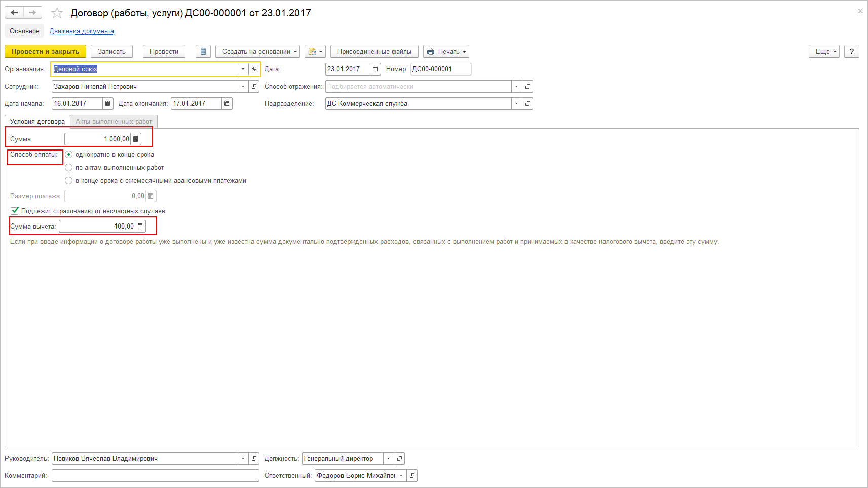Expand the Ответственный dropdown list
The image size is (868, 488).
[x=401, y=476]
